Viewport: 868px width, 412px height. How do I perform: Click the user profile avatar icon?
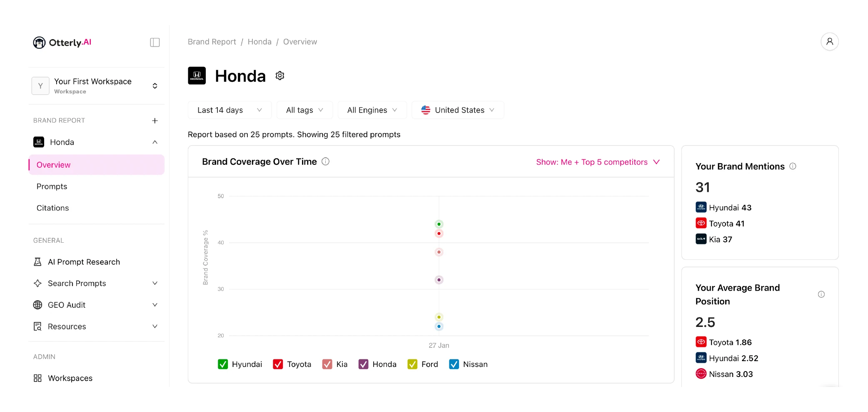coord(829,42)
